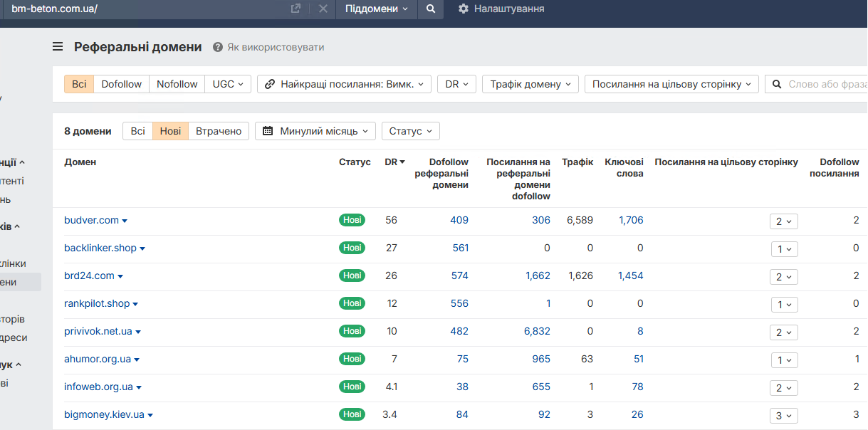
Task: Open budver.com domain link
Action: tap(91, 220)
